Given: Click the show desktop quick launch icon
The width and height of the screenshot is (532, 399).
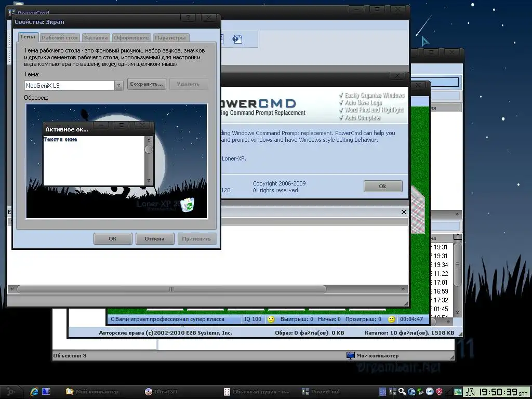Looking at the screenshot, I should 46,392.
